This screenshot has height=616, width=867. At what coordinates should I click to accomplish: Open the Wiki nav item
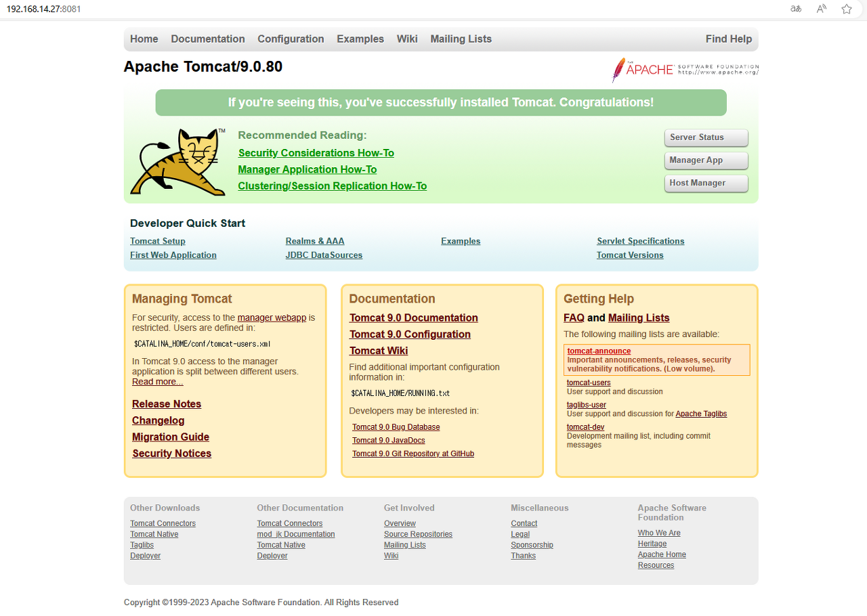407,39
